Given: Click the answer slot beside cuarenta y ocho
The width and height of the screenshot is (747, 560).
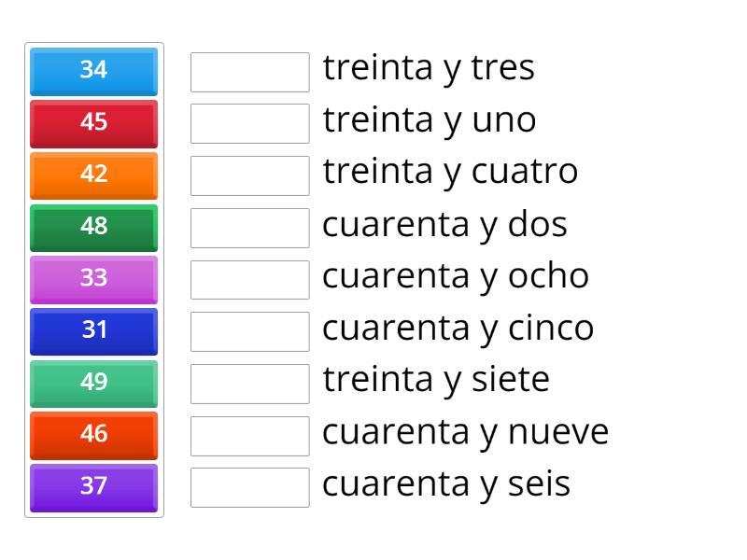Looking at the screenshot, I should point(249,279).
